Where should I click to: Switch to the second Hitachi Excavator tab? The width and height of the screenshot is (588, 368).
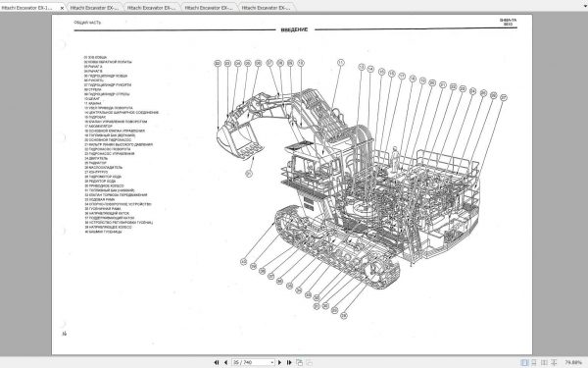tap(94, 8)
